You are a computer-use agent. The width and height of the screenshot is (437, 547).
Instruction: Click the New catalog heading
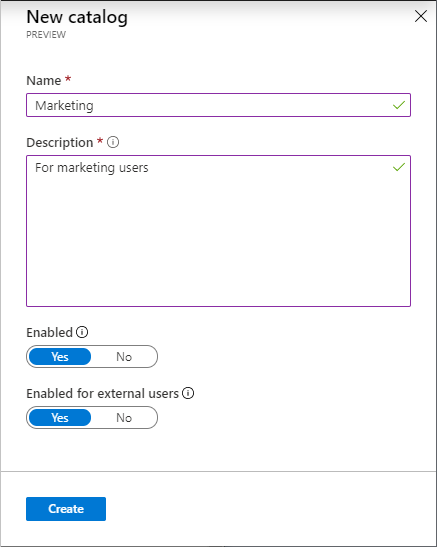pos(77,17)
